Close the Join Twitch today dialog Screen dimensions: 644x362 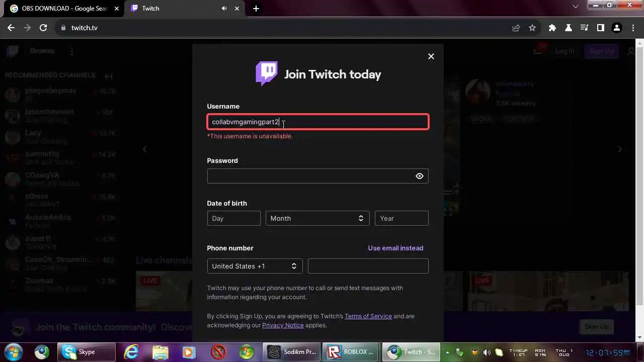click(431, 56)
